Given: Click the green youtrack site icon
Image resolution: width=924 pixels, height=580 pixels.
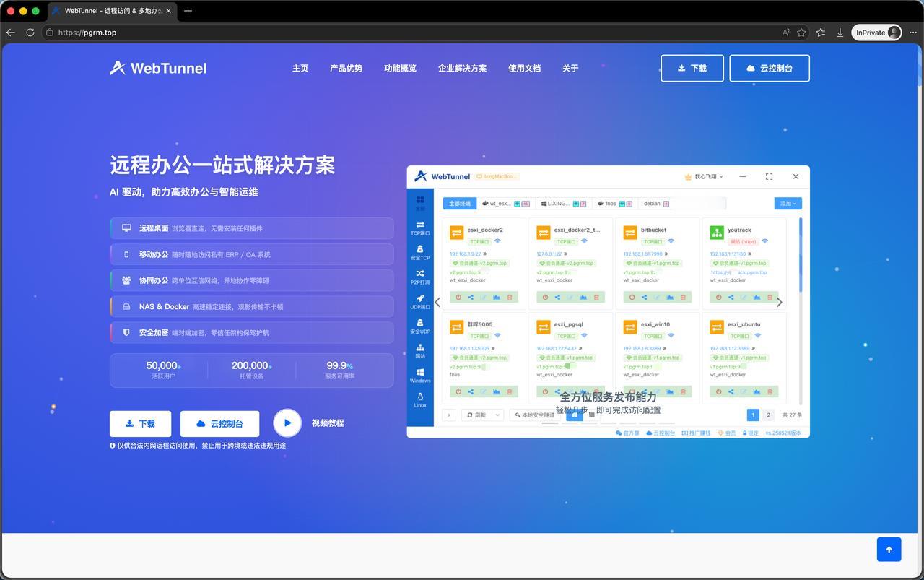Looking at the screenshot, I should 717,233.
